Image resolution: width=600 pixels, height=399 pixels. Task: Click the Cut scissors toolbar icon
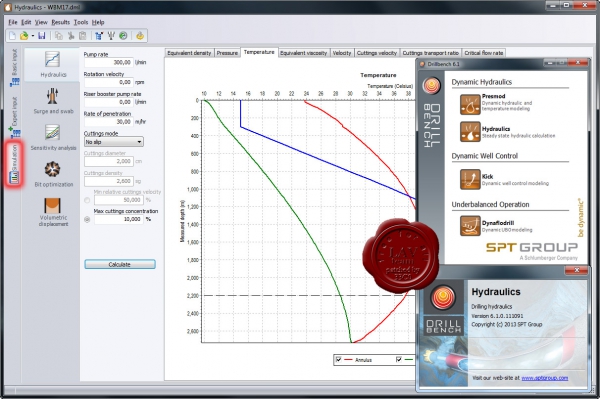coord(71,36)
